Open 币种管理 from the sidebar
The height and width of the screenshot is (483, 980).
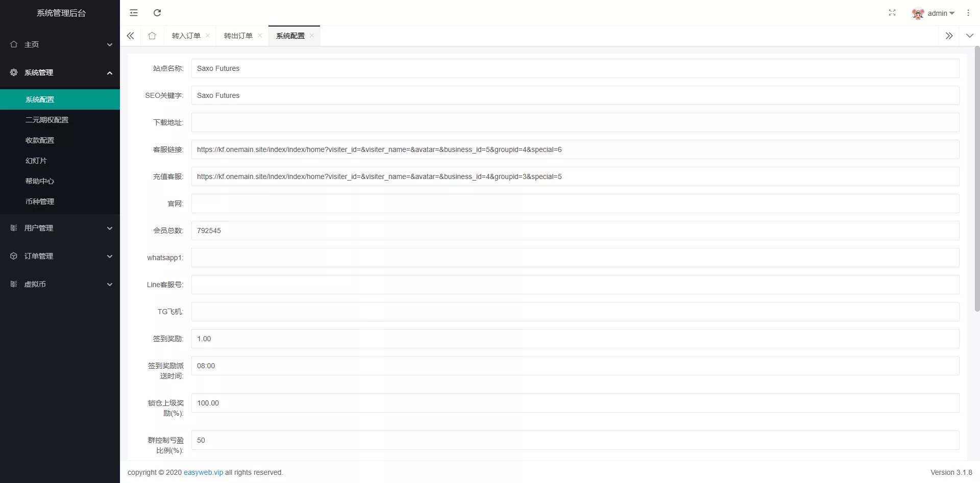(x=40, y=201)
